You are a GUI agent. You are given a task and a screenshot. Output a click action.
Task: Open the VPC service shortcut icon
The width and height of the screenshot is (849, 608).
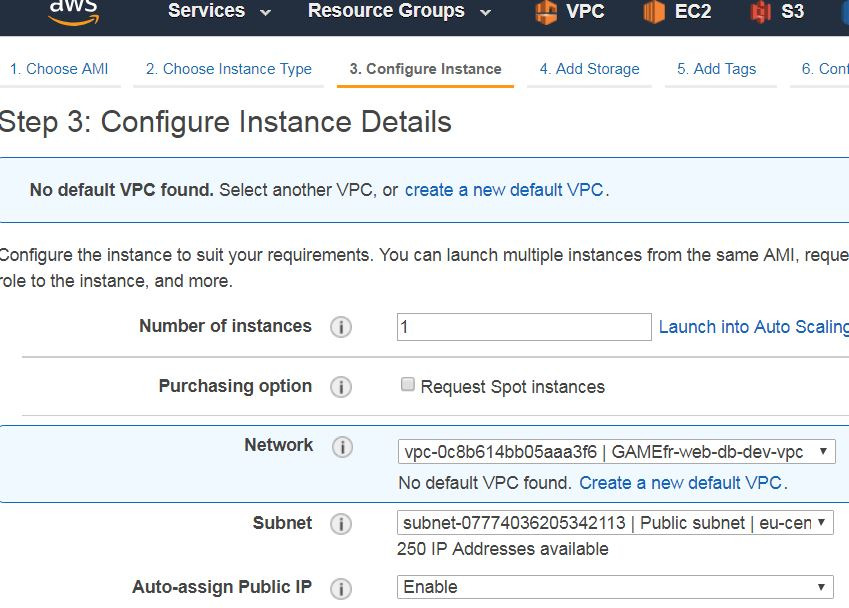546,12
